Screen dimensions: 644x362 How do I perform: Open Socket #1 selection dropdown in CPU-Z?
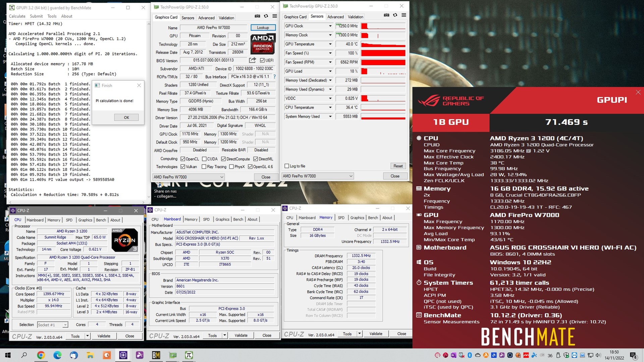tap(53, 325)
